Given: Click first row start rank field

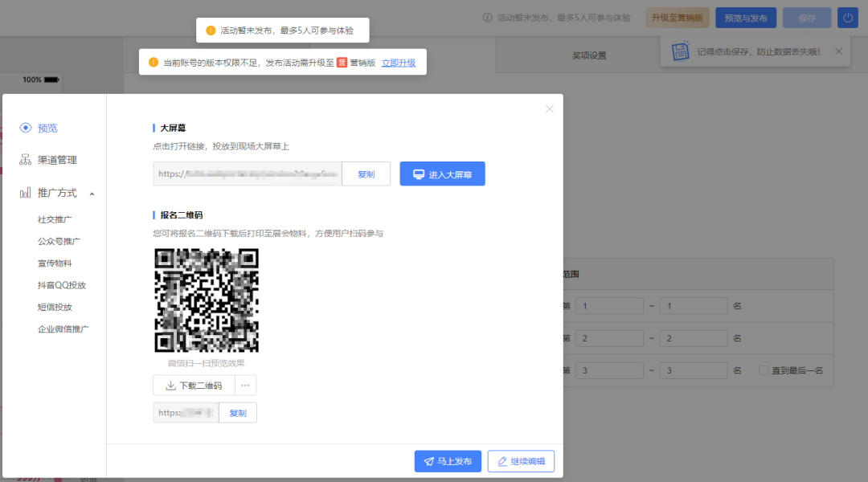Looking at the screenshot, I should click(x=609, y=306).
